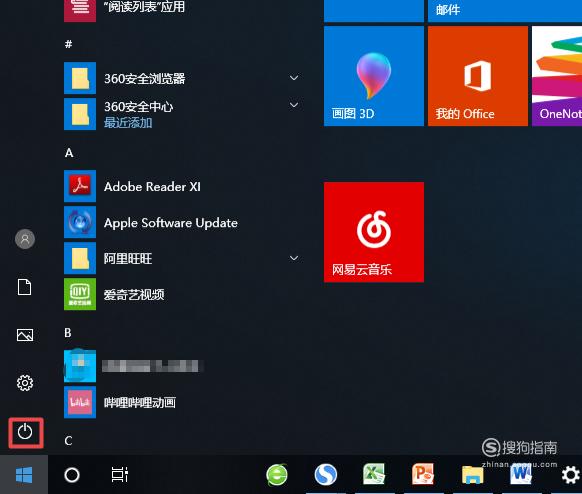Open Cortana search circle on taskbar
582x494 pixels.
click(x=72, y=475)
